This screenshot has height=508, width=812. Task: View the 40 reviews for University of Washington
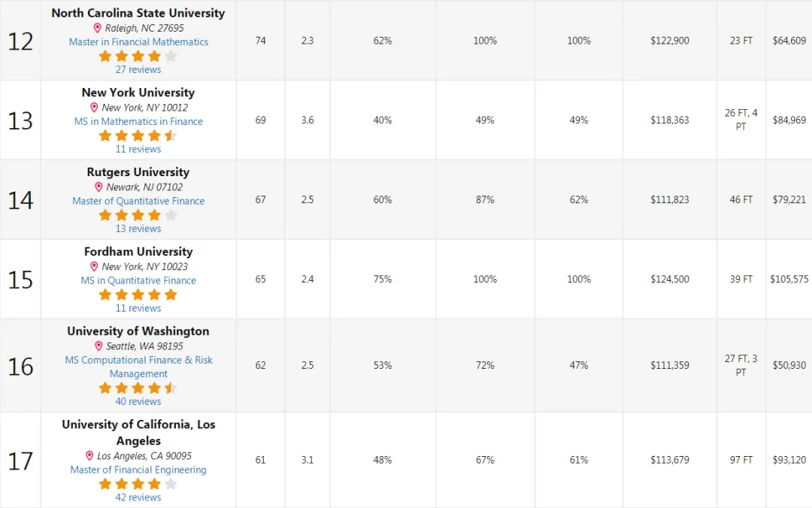click(x=138, y=401)
